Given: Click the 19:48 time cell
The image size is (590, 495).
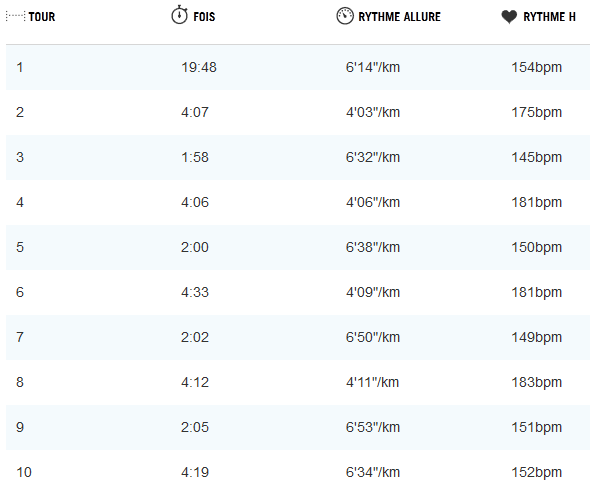Looking at the screenshot, I should click(199, 67).
